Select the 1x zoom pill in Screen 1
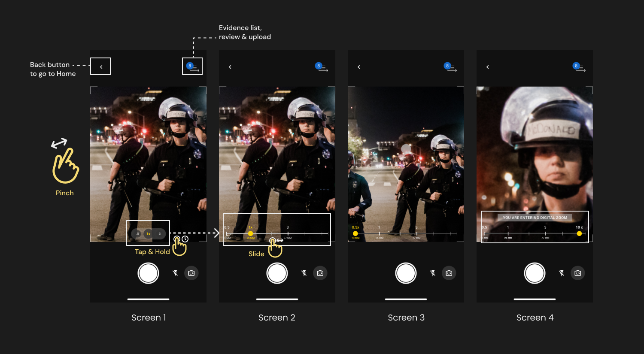The height and width of the screenshot is (354, 644). click(x=148, y=234)
